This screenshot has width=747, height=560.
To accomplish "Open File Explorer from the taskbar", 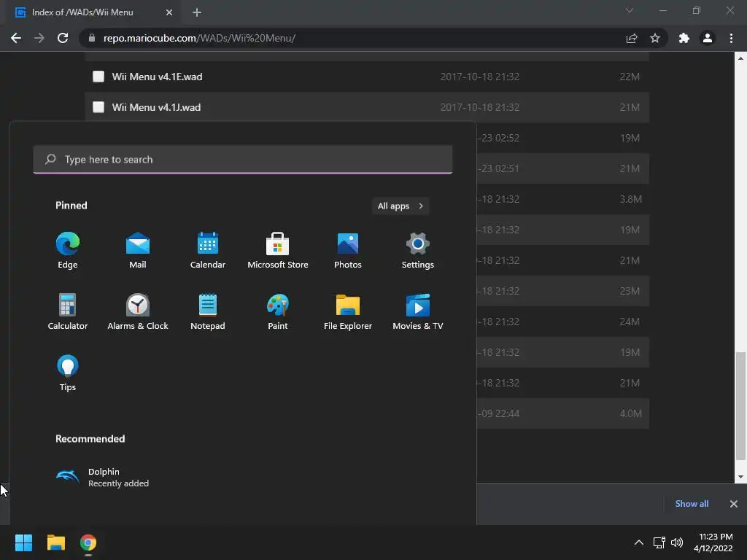I will [55, 542].
